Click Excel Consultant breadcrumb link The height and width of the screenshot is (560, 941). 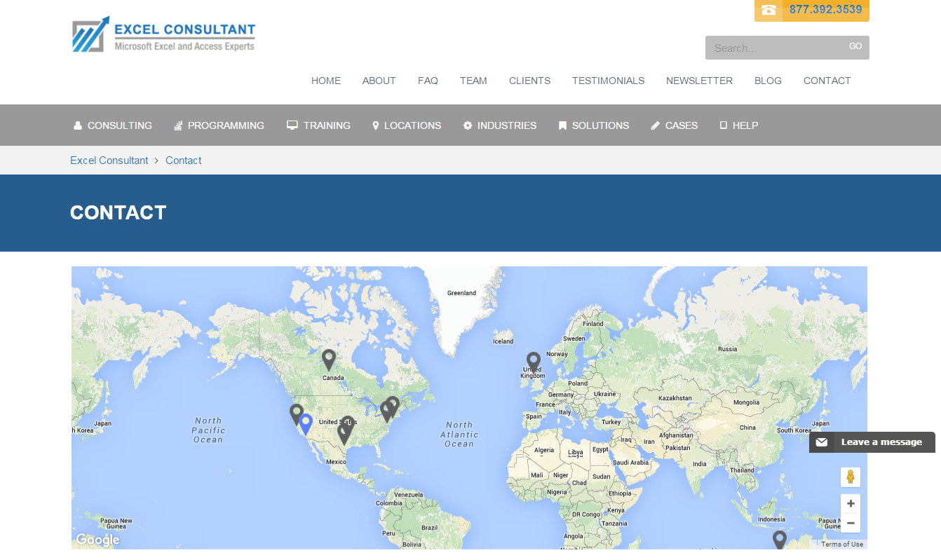pos(109,161)
